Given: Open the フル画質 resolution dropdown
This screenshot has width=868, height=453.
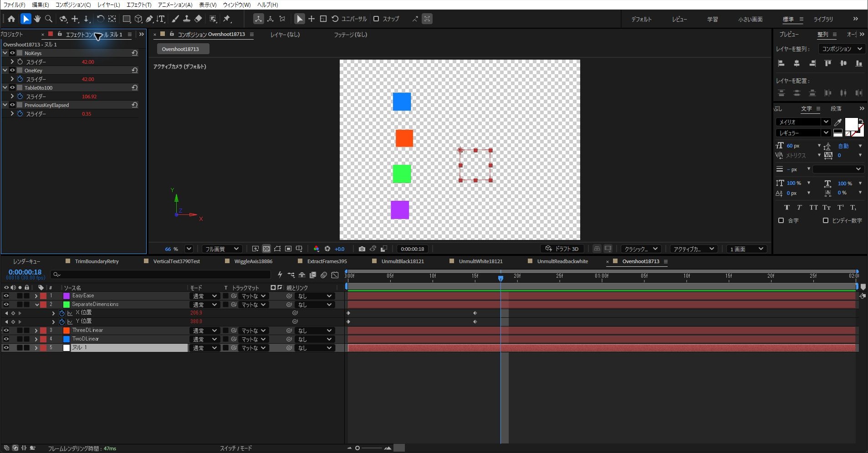Looking at the screenshot, I should (x=222, y=249).
